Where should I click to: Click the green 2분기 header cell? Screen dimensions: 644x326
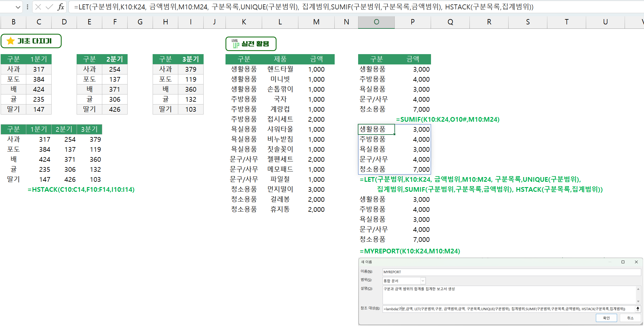[x=115, y=59]
